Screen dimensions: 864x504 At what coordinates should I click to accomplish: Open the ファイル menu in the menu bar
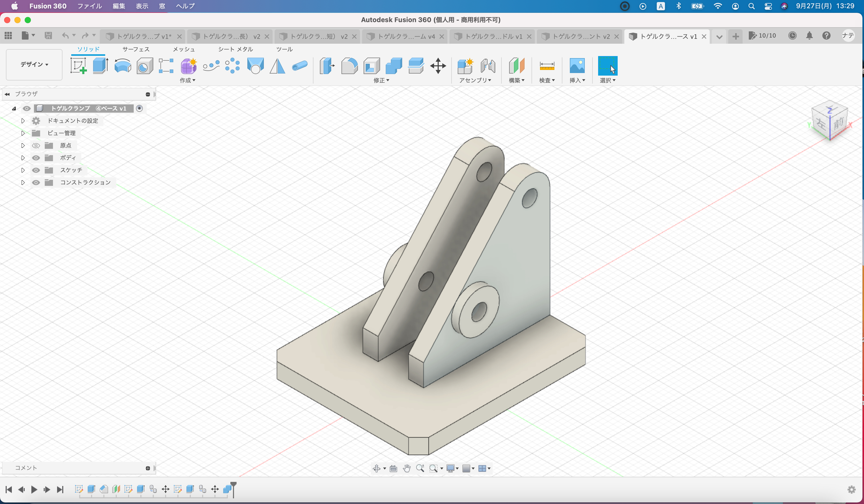click(x=89, y=6)
